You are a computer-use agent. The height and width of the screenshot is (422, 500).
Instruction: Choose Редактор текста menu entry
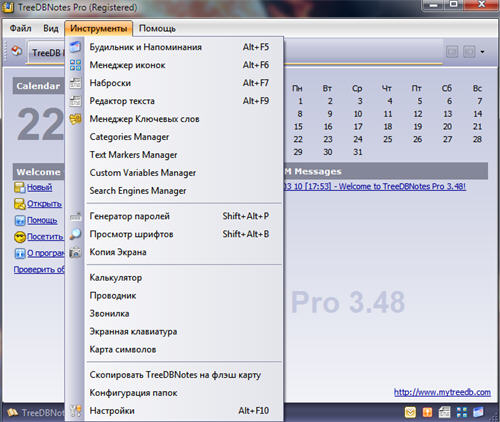pos(183,101)
